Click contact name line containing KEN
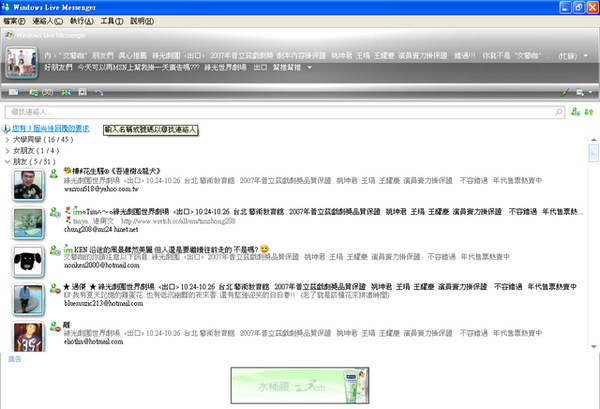The height and width of the screenshot is (409, 600). (166, 249)
